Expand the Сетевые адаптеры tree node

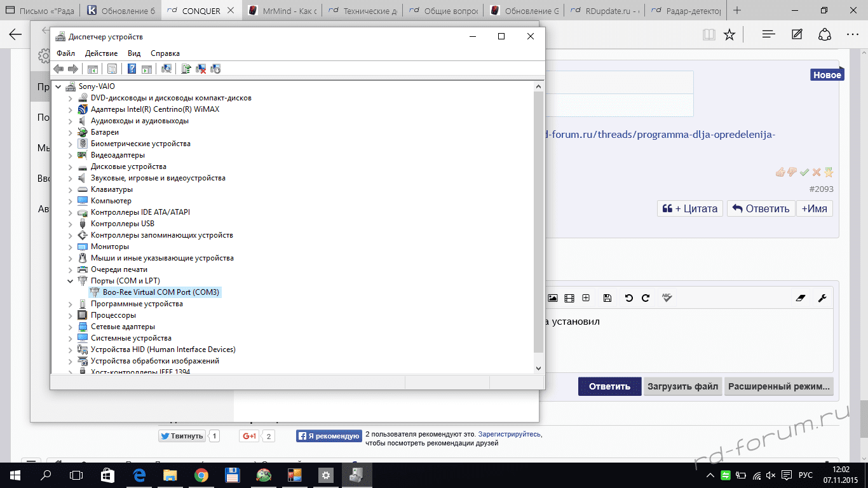click(x=71, y=327)
